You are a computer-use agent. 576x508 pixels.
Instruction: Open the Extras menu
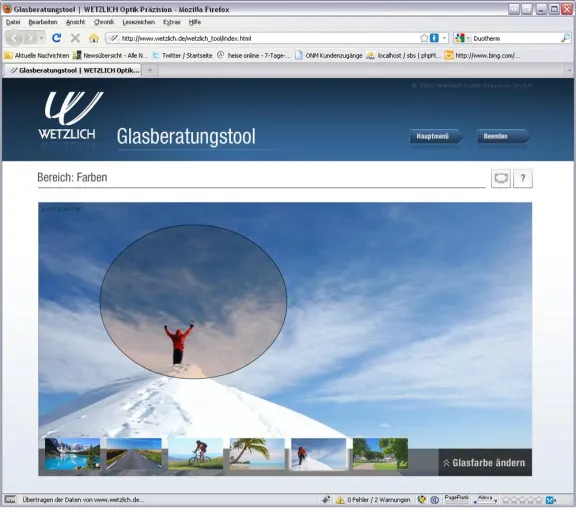[x=172, y=22]
